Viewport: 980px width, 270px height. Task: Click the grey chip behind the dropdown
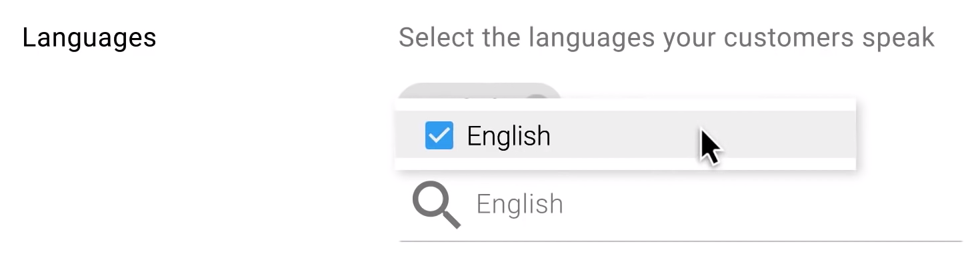[480, 91]
